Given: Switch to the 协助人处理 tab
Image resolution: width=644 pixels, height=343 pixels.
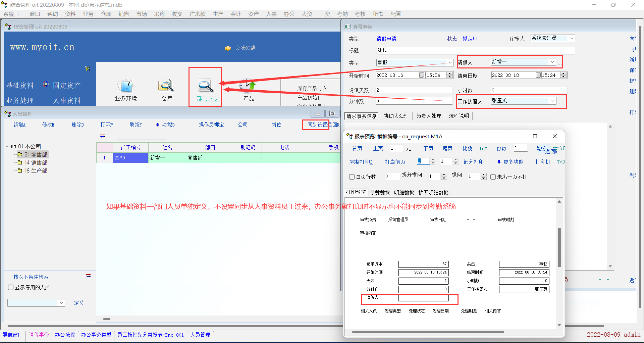Looking at the screenshot, I should click(x=396, y=116).
